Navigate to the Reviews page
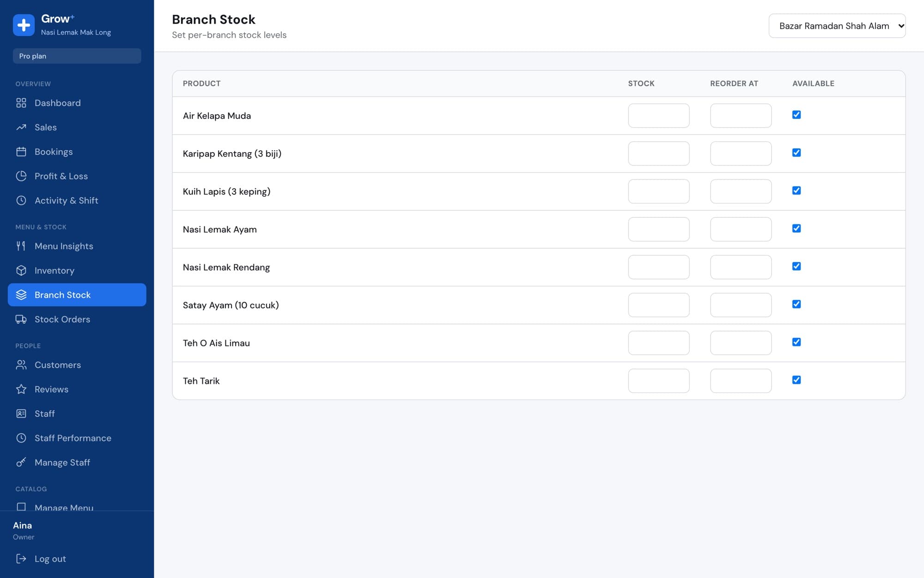The image size is (924, 578). pos(77,389)
